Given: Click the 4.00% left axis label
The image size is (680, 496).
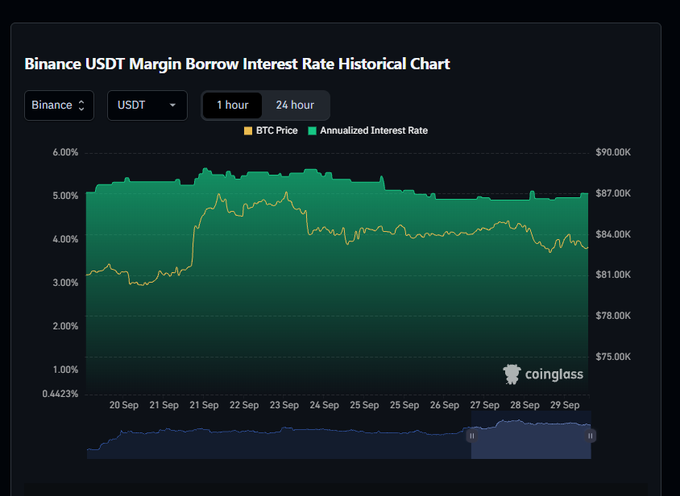Looking at the screenshot, I should tap(65, 239).
